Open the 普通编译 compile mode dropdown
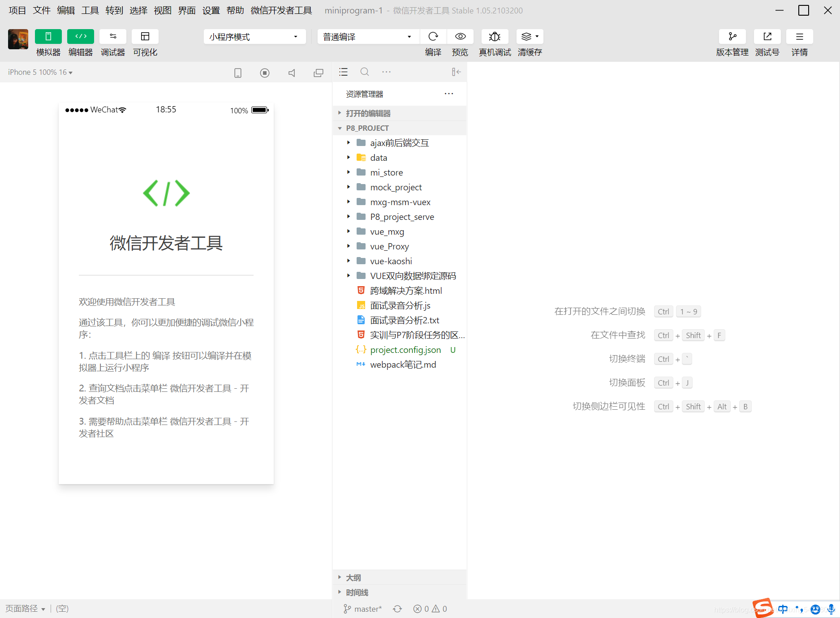Image resolution: width=840 pixels, height=618 pixels. click(x=368, y=37)
